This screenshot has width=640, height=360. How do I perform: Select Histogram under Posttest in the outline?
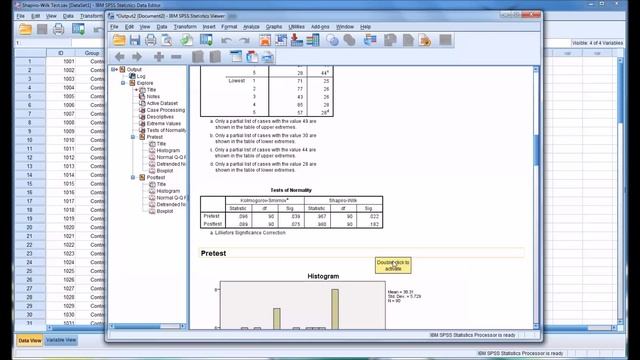(168, 191)
